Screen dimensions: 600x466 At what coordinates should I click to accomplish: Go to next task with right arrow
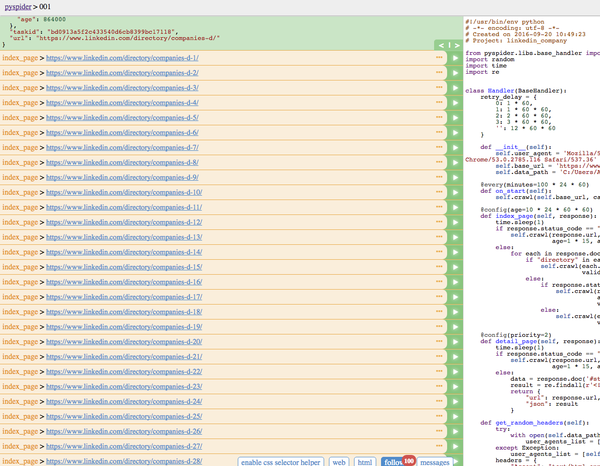tap(457, 46)
